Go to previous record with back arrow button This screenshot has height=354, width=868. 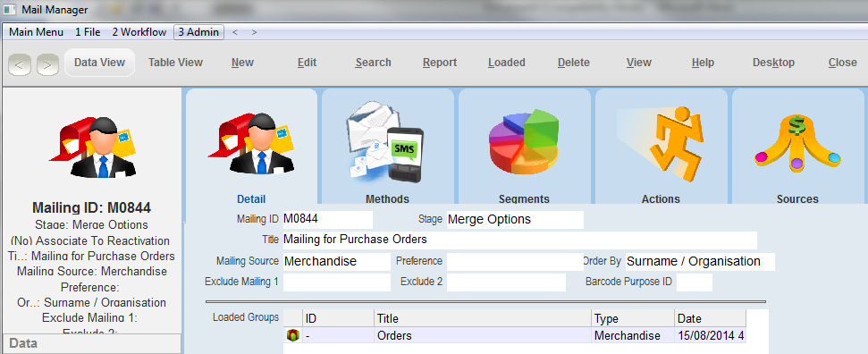pyautogui.click(x=20, y=65)
